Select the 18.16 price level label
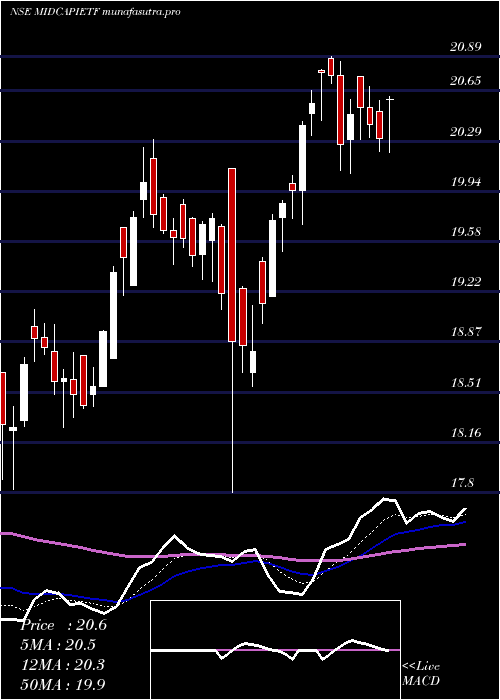Screen dimensions: 500x700 pos(466,432)
